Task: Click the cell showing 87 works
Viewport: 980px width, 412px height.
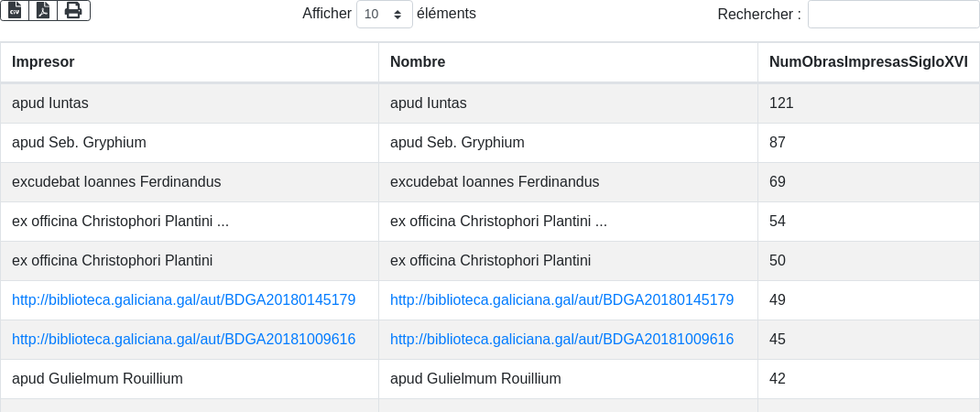Action: pos(778,143)
